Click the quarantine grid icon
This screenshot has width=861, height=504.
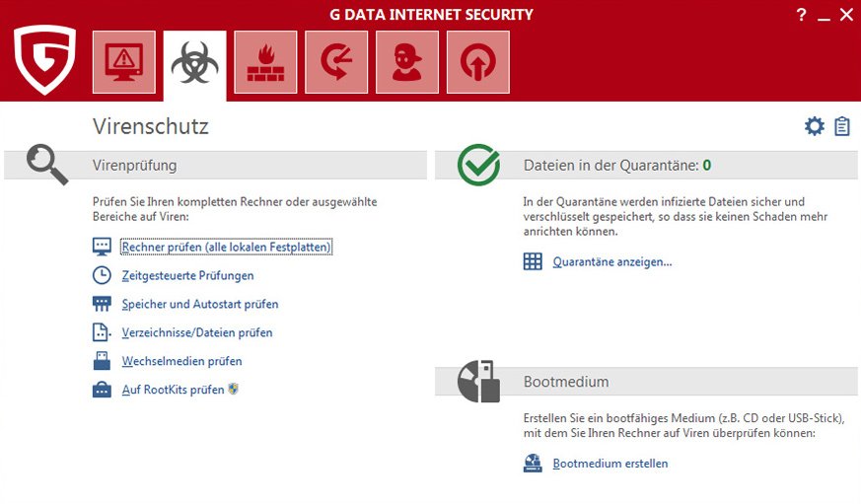pos(533,261)
